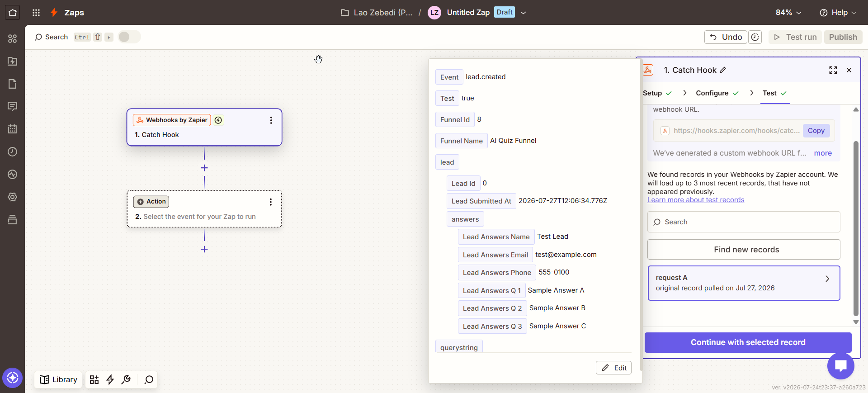Open the notes document sidebar icon
Screen dimensions: 868x393
[12, 84]
